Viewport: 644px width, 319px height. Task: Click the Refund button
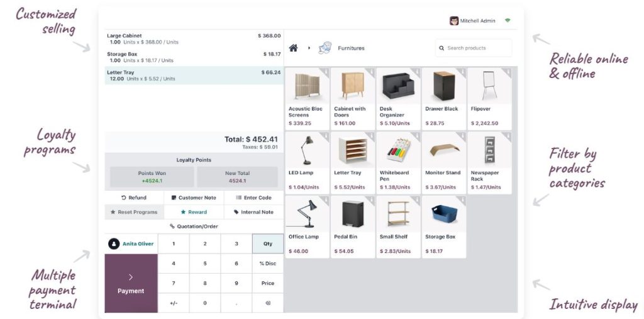point(134,198)
